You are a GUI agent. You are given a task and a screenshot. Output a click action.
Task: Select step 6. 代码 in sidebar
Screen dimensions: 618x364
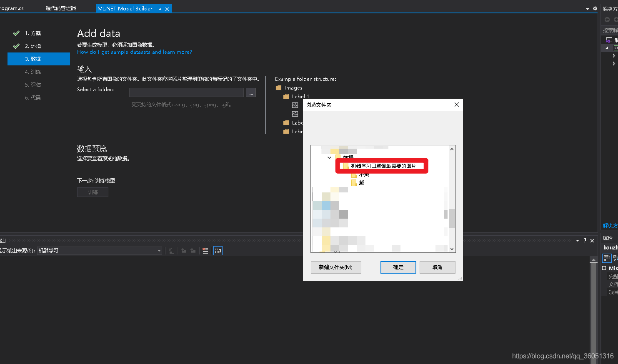point(33,98)
